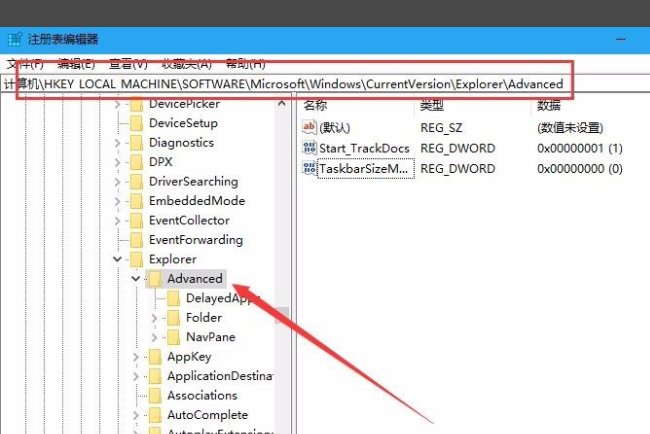Click the 类型 column header
The height and width of the screenshot is (434, 650).
click(432, 104)
